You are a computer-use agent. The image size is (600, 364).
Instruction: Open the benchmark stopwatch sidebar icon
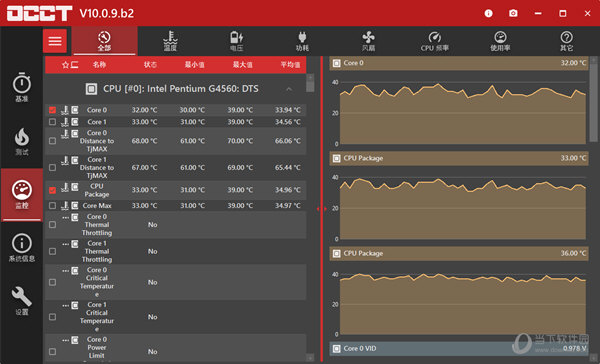point(22,87)
